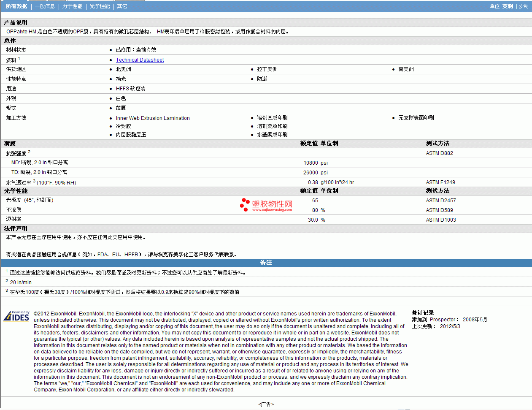Select the 溶剂凹版印刷 entry
Image resolution: width=532 pixels, height=410 pixels.
point(272,118)
